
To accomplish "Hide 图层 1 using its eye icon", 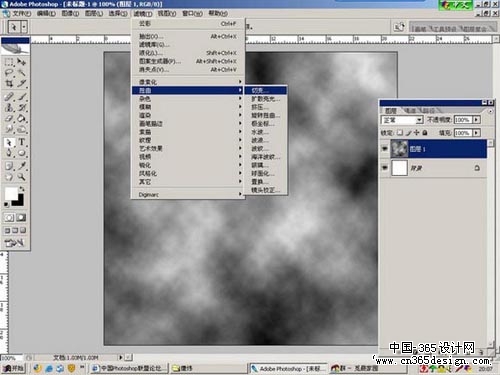I will [x=385, y=149].
